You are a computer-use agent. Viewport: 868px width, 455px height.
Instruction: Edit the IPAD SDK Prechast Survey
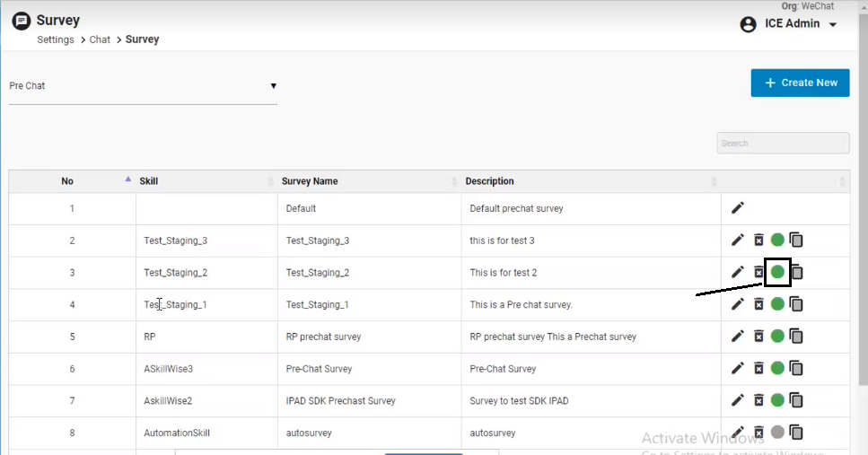tap(738, 400)
